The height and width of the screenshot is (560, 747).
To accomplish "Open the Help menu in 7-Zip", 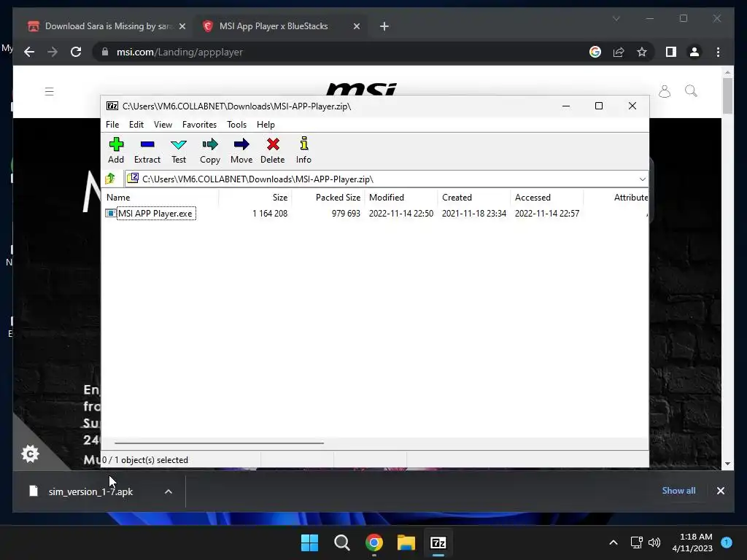I will (266, 124).
